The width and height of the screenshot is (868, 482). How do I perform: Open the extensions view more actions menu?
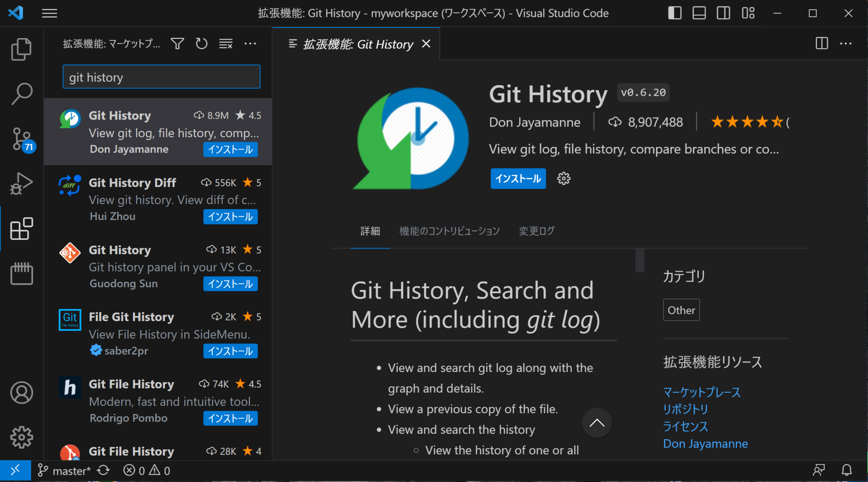(x=250, y=43)
